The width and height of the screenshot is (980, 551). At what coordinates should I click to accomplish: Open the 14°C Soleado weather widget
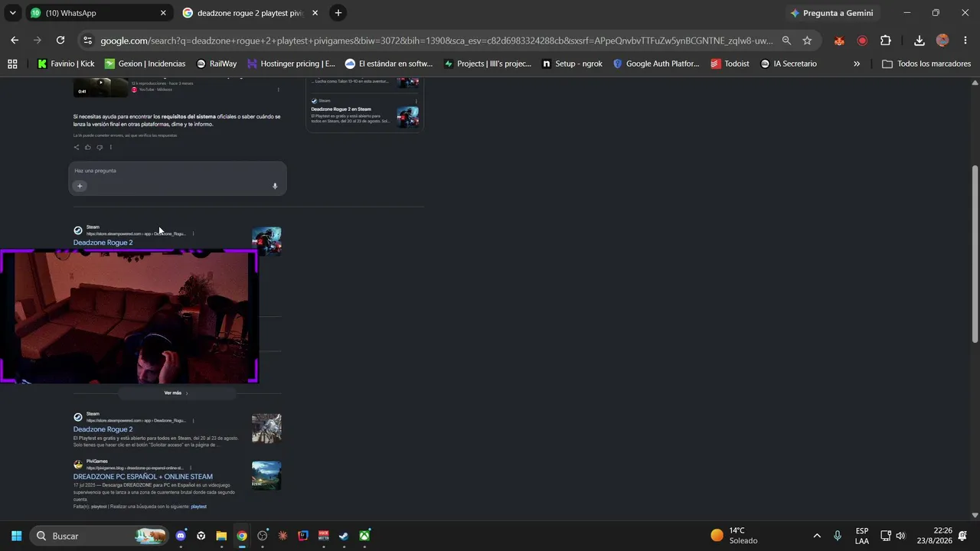click(735, 536)
